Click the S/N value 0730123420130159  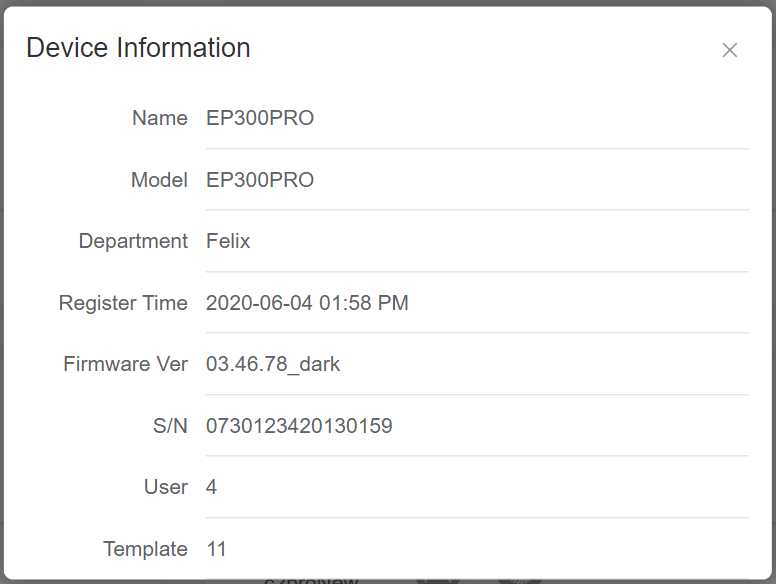(299, 426)
